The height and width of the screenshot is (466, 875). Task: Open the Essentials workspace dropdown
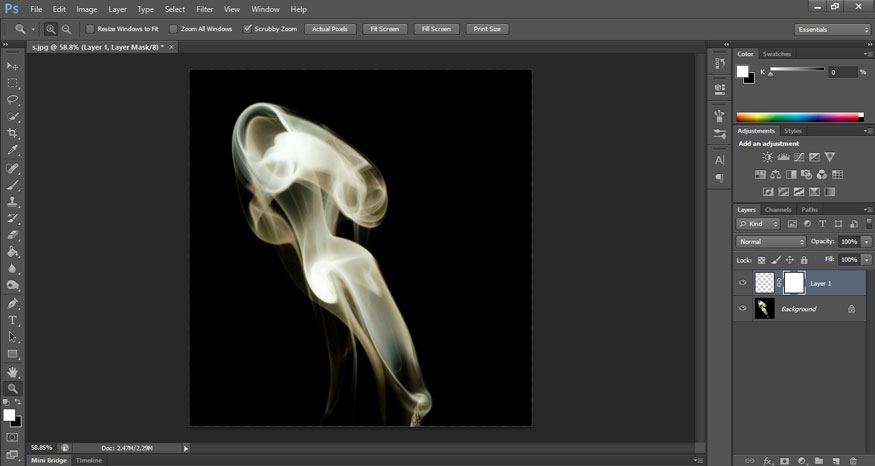(832, 30)
